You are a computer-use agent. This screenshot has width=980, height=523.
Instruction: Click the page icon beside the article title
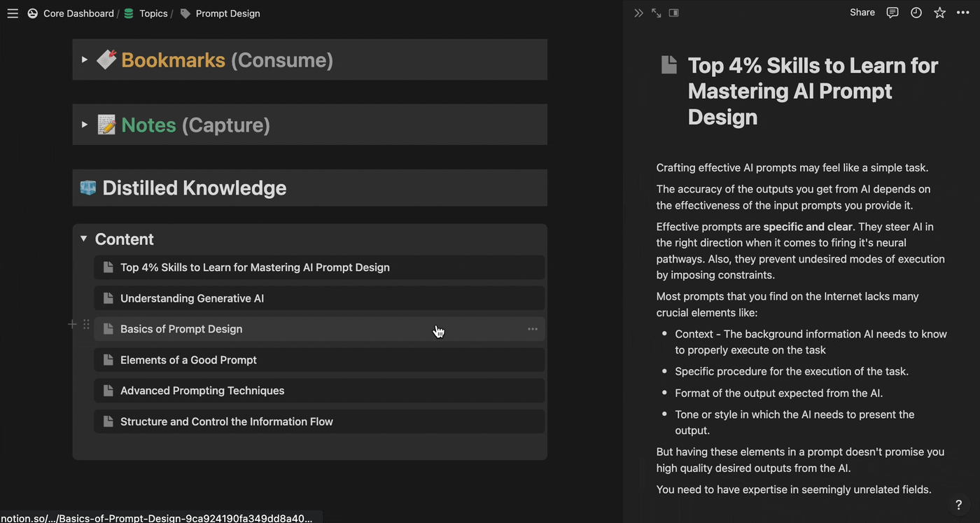click(668, 64)
